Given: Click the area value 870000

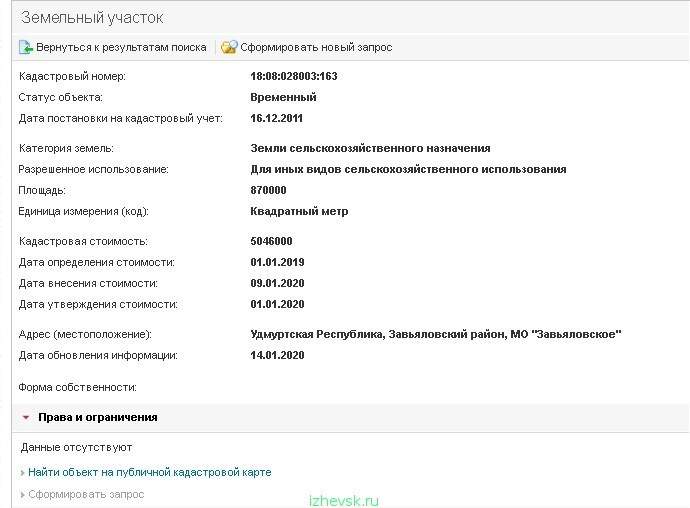Looking at the screenshot, I should click(x=268, y=190).
